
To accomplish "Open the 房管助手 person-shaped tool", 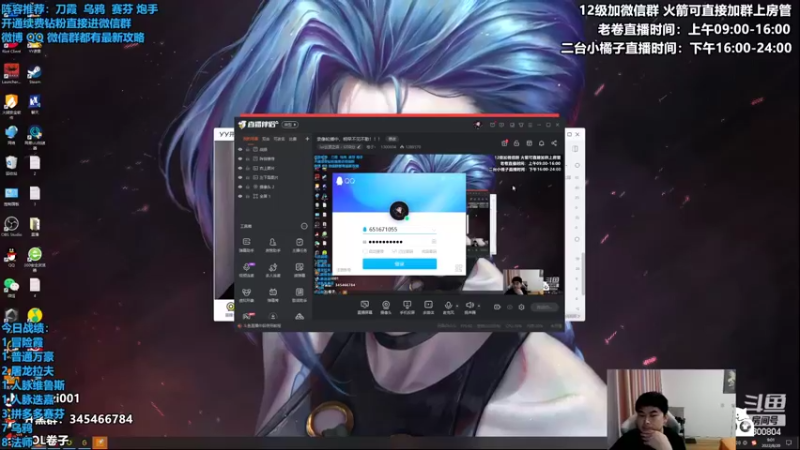I will [273, 244].
